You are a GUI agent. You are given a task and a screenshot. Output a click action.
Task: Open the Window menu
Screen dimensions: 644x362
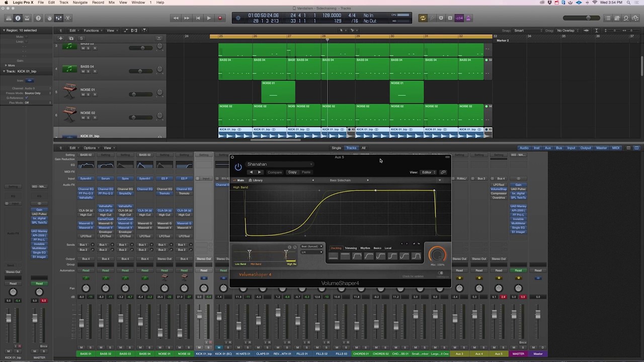tap(138, 3)
